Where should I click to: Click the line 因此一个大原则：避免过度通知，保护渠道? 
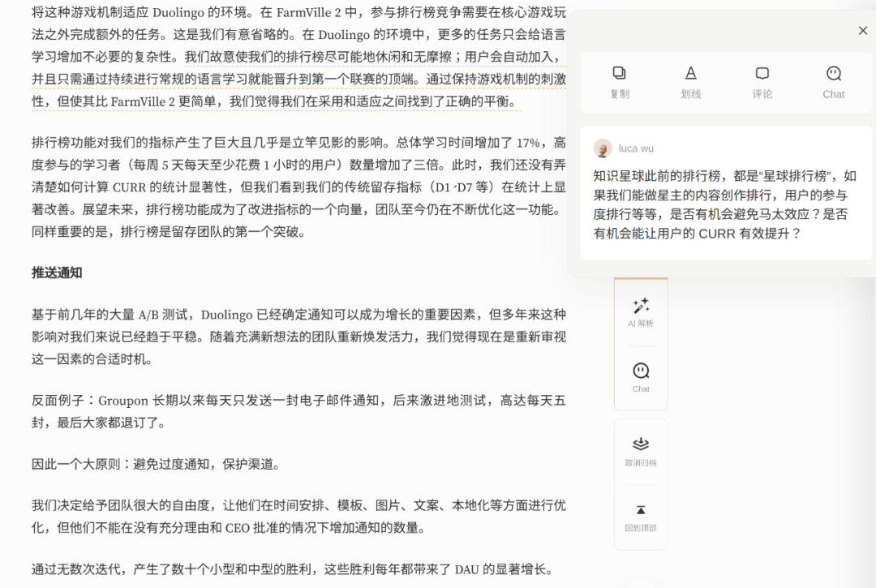[x=156, y=464]
